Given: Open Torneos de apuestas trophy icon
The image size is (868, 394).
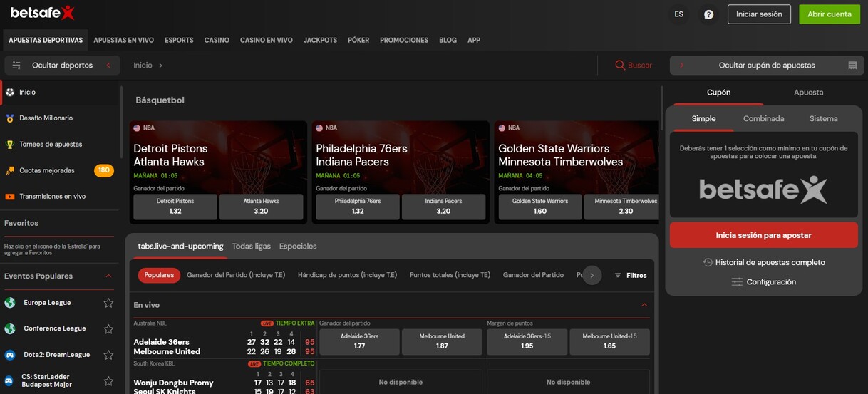Looking at the screenshot, I should pos(10,145).
